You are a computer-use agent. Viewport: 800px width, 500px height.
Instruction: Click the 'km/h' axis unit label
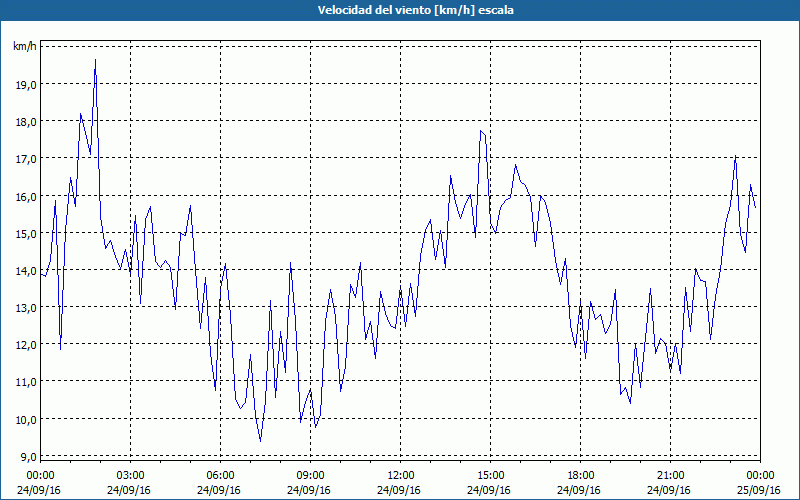pos(25,46)
